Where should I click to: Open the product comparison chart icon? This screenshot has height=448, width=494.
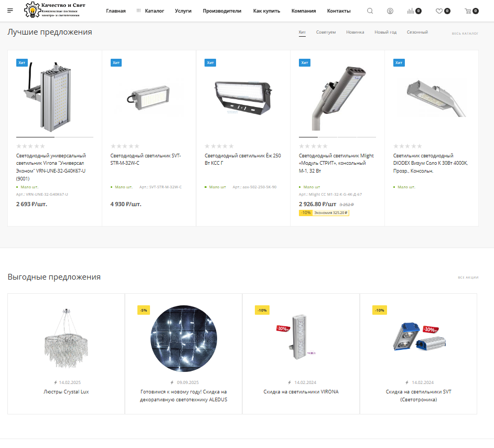(410, 11)
